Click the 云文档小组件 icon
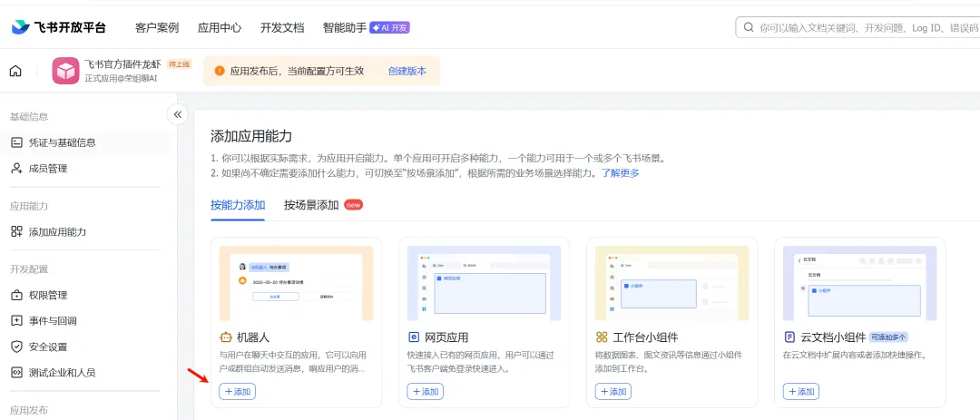The image size is (980, 420). point(789,337)
